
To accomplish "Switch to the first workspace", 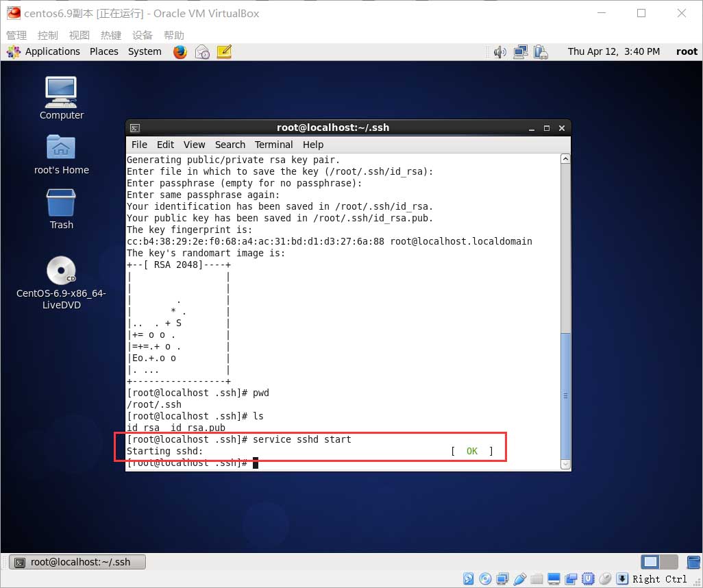I will tap(650, 562).
